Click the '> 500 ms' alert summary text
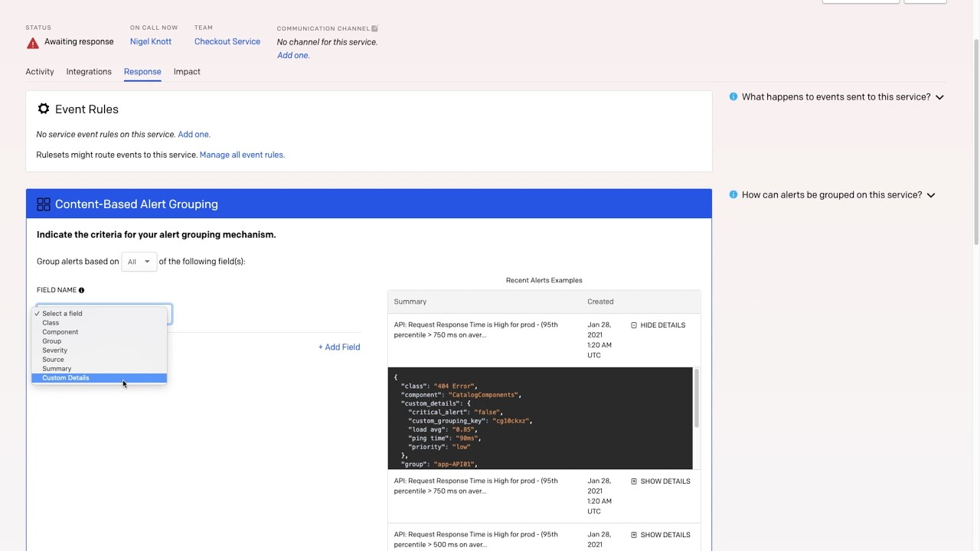This screenshot has height=551, width=980. [x=476, y=540]
